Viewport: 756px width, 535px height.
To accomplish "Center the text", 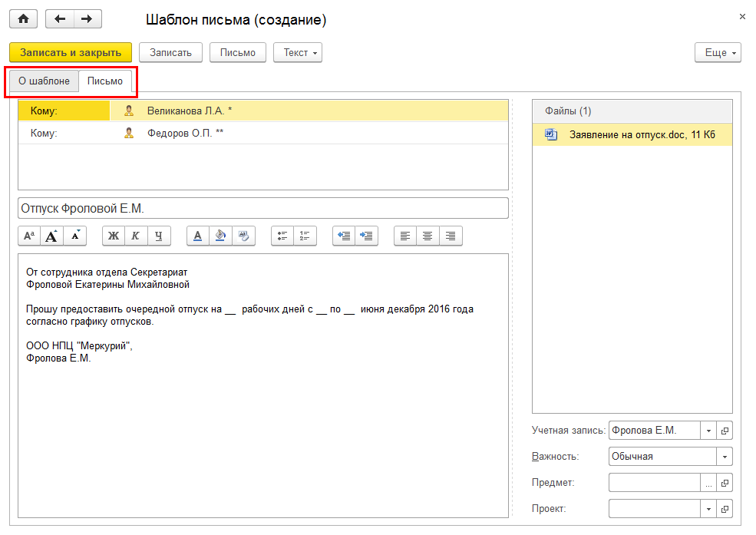I will click(x=428, y=236).
